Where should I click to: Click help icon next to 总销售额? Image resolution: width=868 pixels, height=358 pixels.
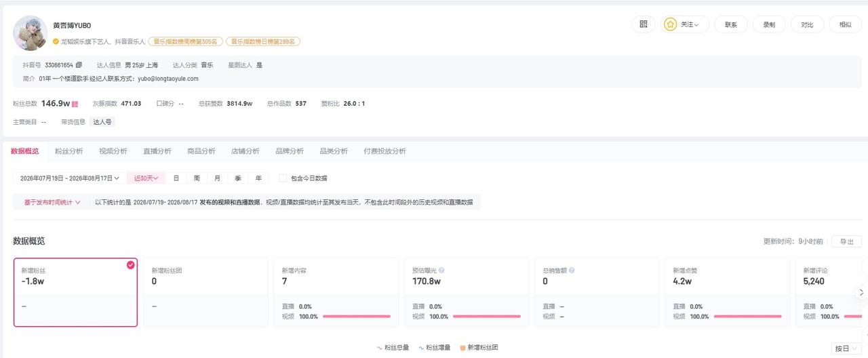pos(572,270)
